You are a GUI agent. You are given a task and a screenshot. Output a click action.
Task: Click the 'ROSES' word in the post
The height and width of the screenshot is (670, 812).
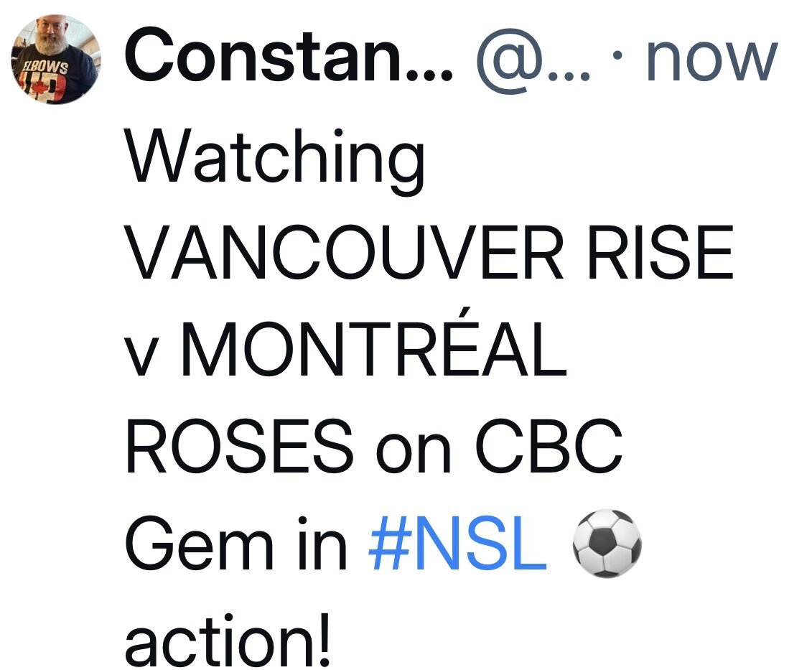coord(240,447)
